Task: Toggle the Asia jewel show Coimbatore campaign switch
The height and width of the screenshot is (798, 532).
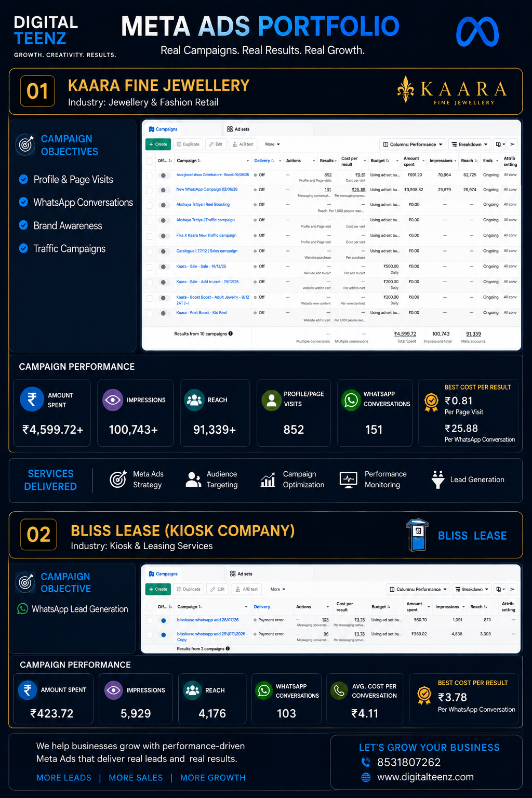Action: point(164,176)
